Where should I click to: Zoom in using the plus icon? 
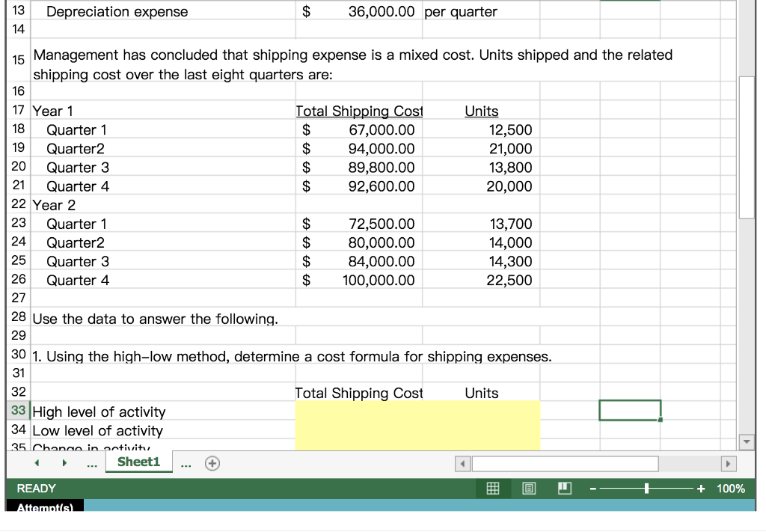[700, 488]
